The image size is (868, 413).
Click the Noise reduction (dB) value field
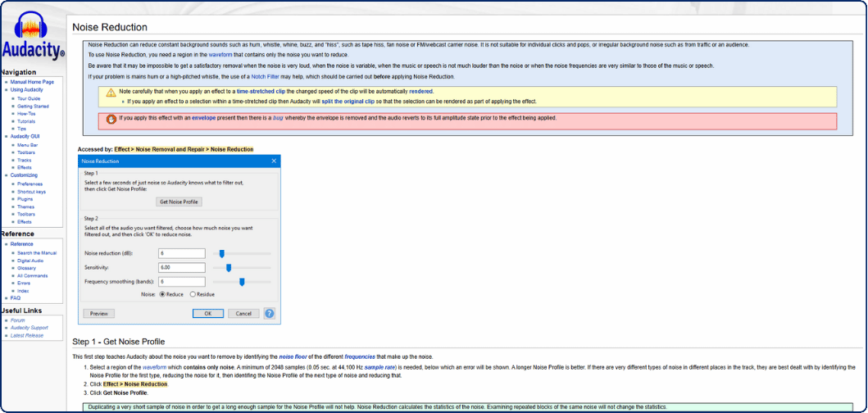(182, 253)
